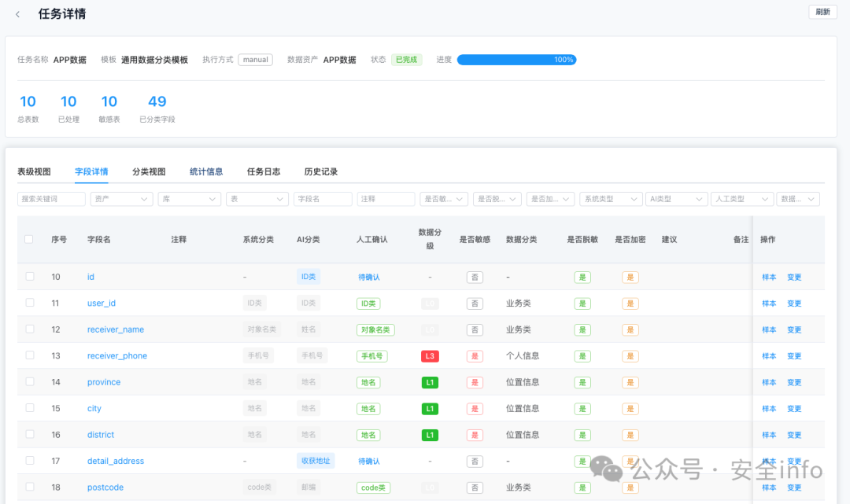The width and height of the screenshot is (850, 504).
Task: Click 变更 for the district row
Action: coord(794,436)
